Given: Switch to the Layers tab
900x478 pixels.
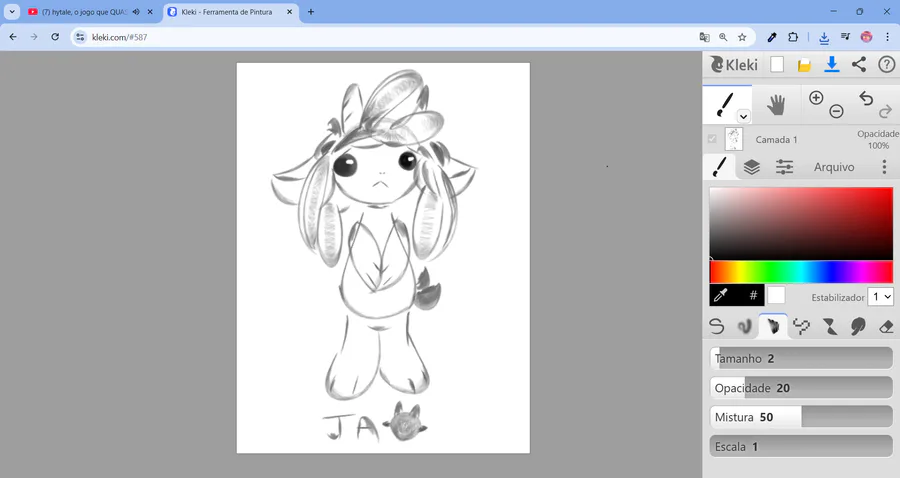Looking at the screenshot, I should coord(751,167).
